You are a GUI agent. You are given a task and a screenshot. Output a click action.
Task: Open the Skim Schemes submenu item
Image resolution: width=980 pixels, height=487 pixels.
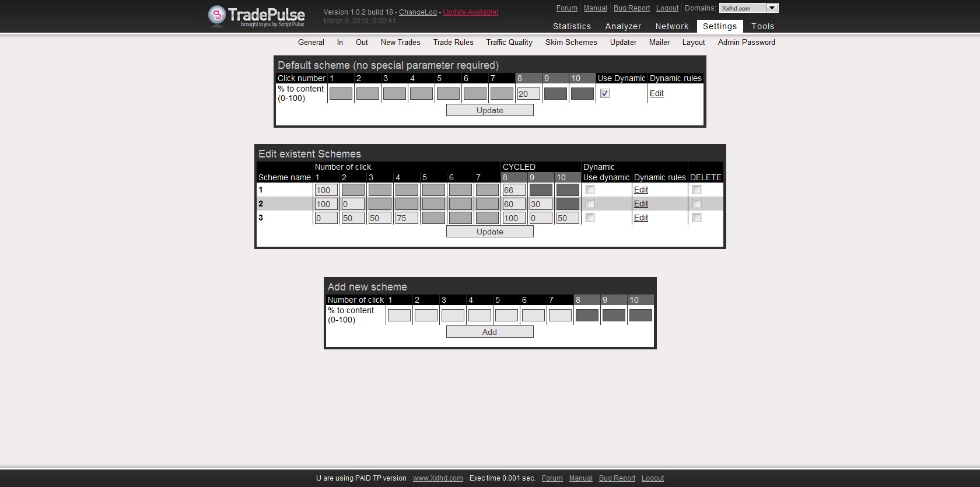point(571,43)
